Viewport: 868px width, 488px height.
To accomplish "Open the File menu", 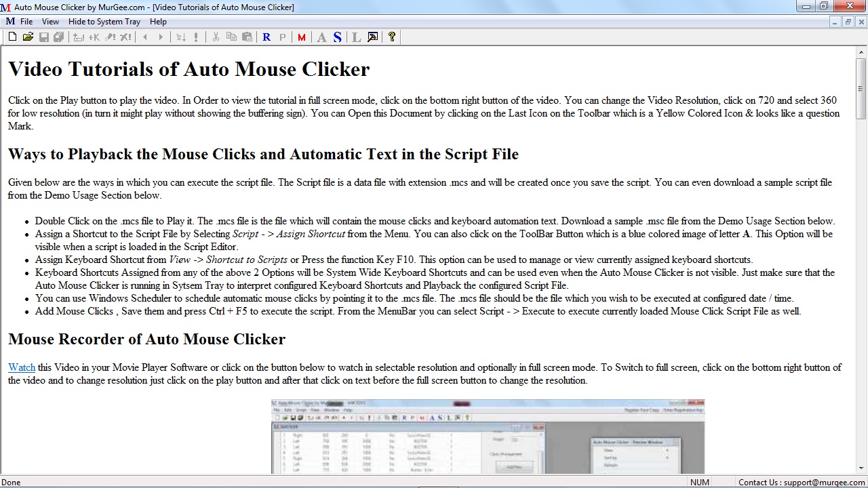I will [x=26, y=22].
